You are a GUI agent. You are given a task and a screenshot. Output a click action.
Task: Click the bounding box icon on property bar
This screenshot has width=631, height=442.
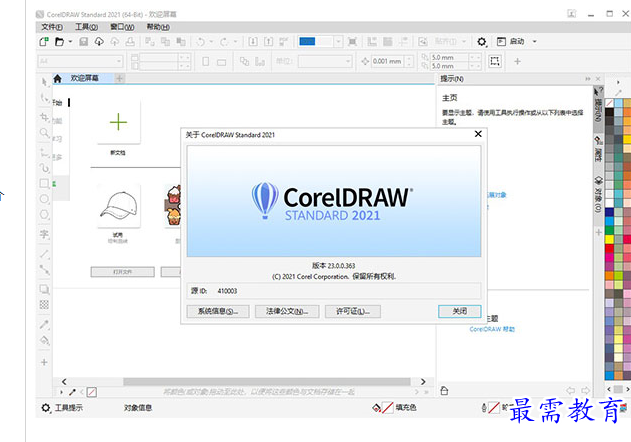(x=495, y=61)
